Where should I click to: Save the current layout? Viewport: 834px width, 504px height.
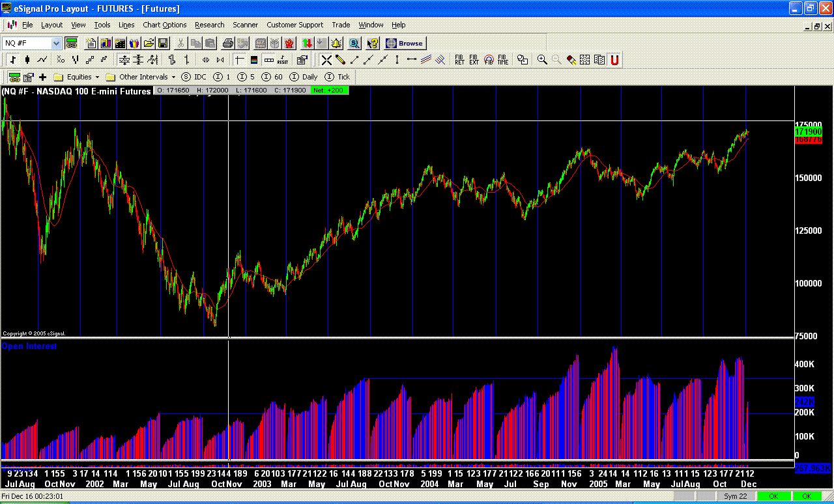[x=163, y=43]
